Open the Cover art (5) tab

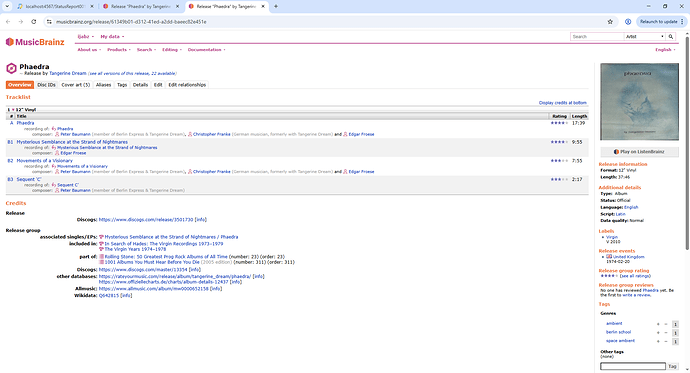click(75, 85)
